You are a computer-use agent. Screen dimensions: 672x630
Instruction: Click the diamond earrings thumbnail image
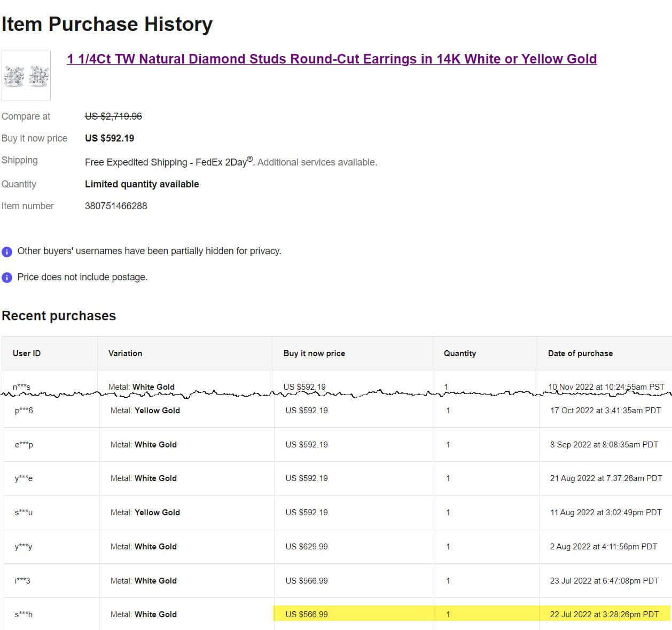pyautogui.click(x=26, y=75)
